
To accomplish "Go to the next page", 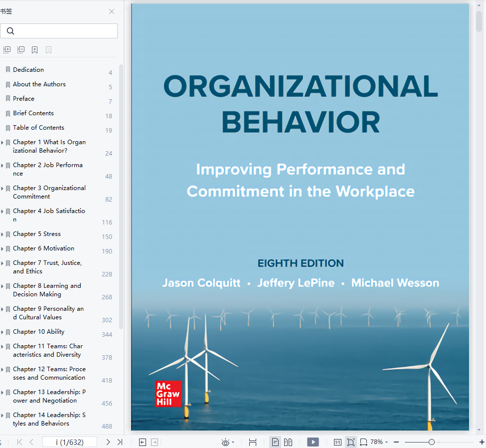I will (x=108, y=442).
